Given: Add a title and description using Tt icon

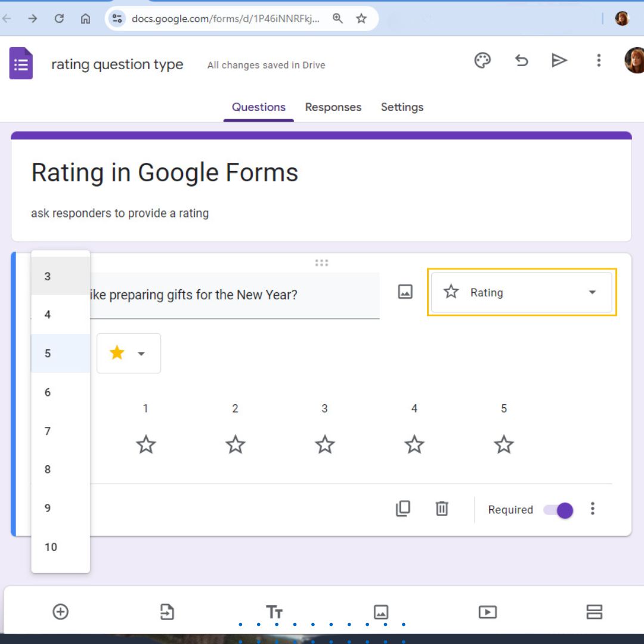Looking at the screenshot, I should click(274, 611).
